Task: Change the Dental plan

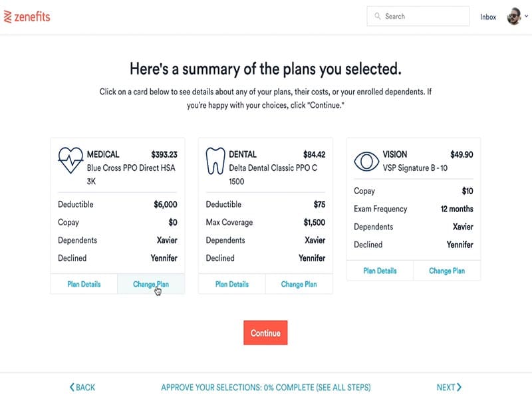Action: (299, 284)
